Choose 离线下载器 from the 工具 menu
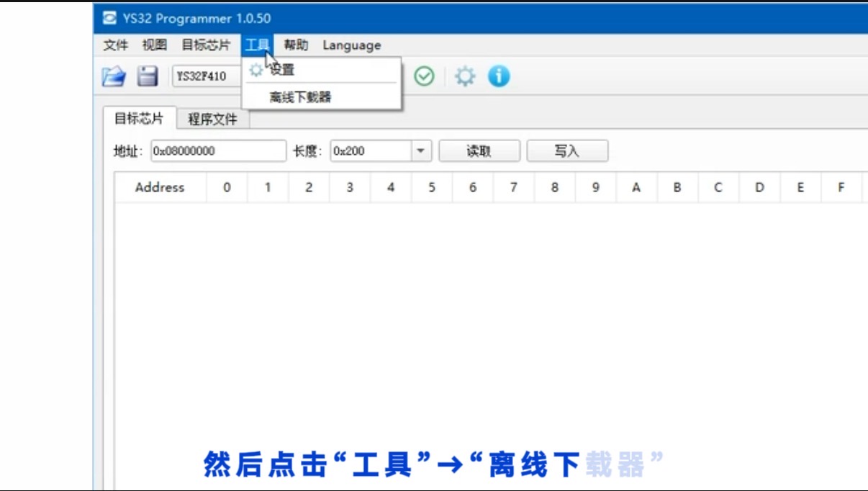The image size is (868, 491). (x=321, y=97)
